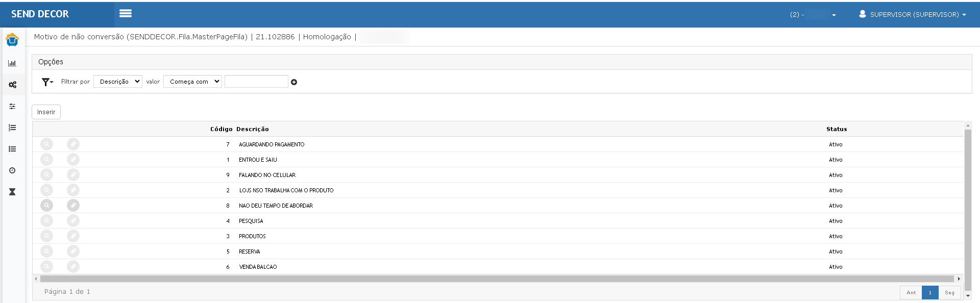Click the filter value text field
The image size is (980, 303).
(x=256, y=82)
